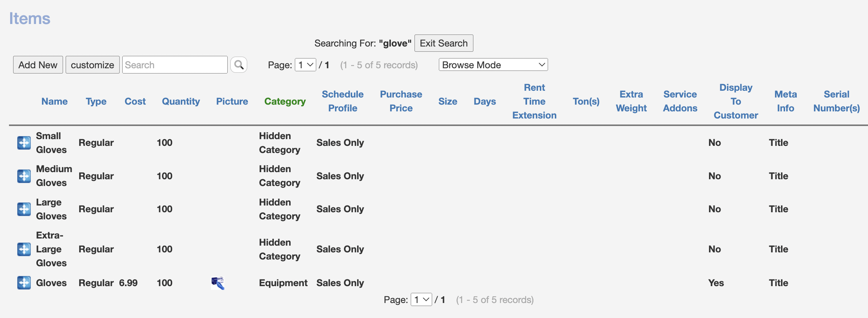
Task: Expand the Large Gloves row icon
Action: coord(24,209)
